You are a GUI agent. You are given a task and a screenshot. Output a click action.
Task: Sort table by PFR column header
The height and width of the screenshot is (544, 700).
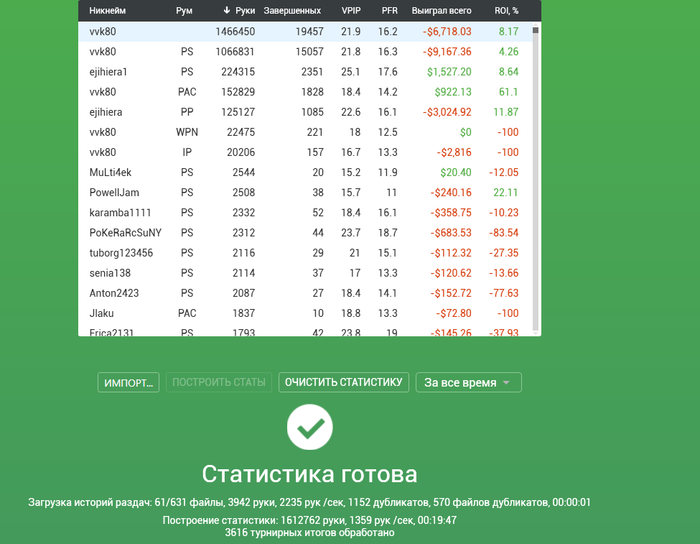point(389,11)
